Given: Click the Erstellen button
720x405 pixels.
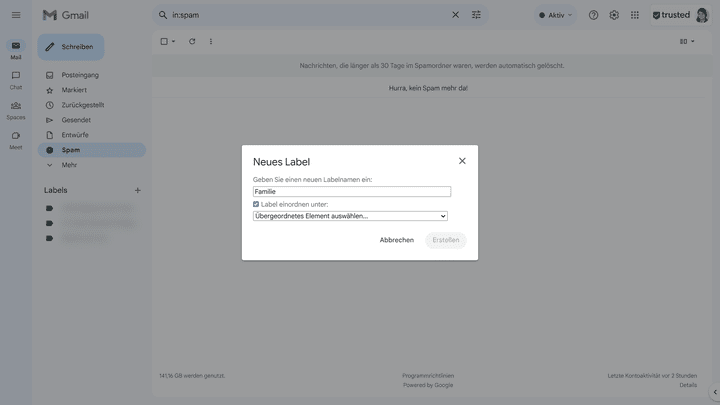Looking at the screenshot, I should click(x=445, y=240).
